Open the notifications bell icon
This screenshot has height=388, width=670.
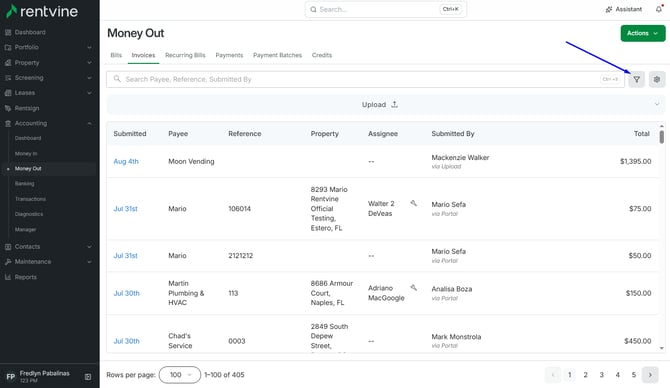coord(659,9)
